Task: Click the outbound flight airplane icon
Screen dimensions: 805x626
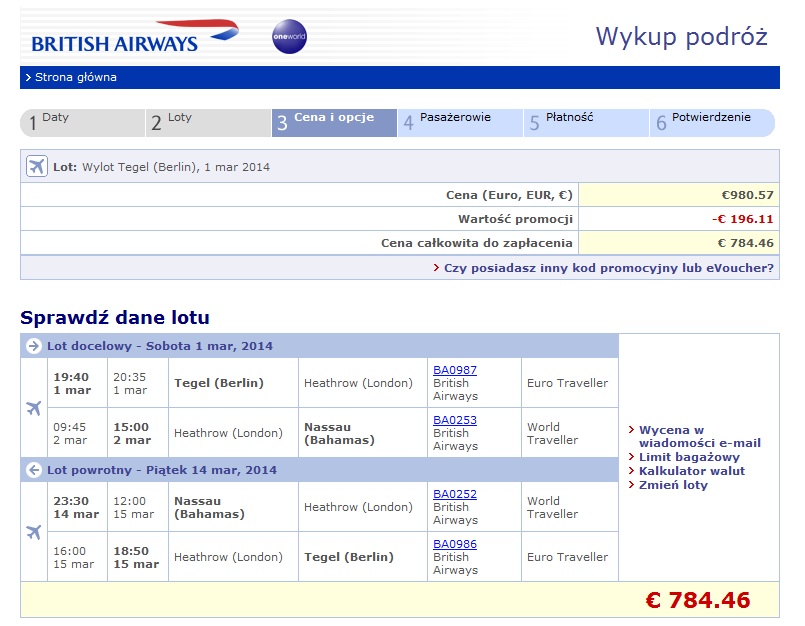Action: [34, 408]
